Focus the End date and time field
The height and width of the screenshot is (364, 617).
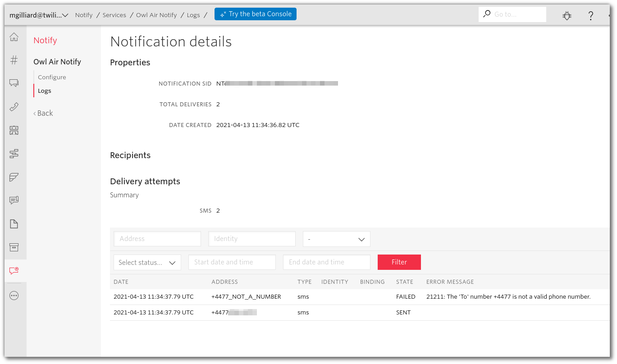[x=327, y=262]
